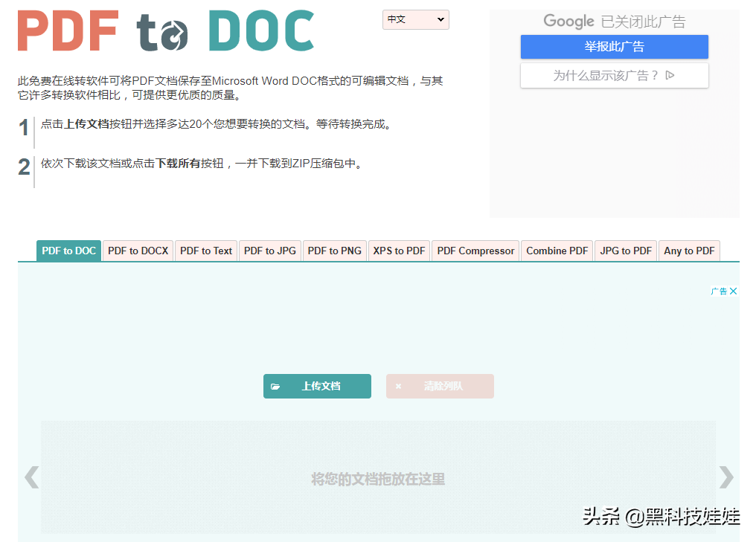Click the 将您的文档拖放在这里 drop area
This screenshot has width=756, height=542.
coord(378,477)
